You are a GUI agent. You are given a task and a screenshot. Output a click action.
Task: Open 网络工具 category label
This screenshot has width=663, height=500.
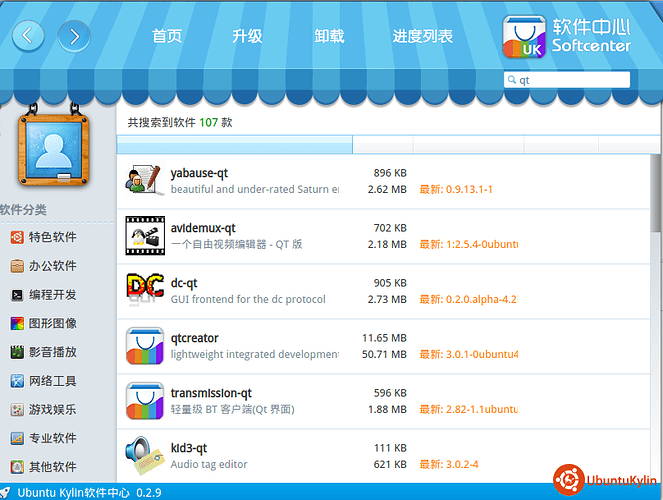tap(52, 381)
